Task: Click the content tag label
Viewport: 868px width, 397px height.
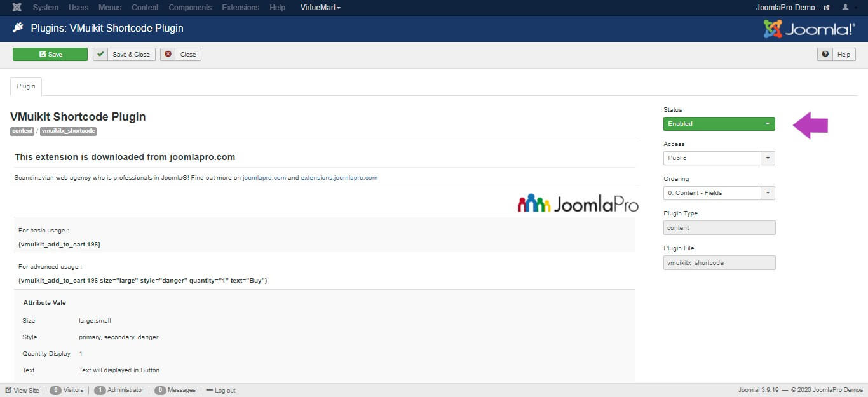Action: coord(22,131)
